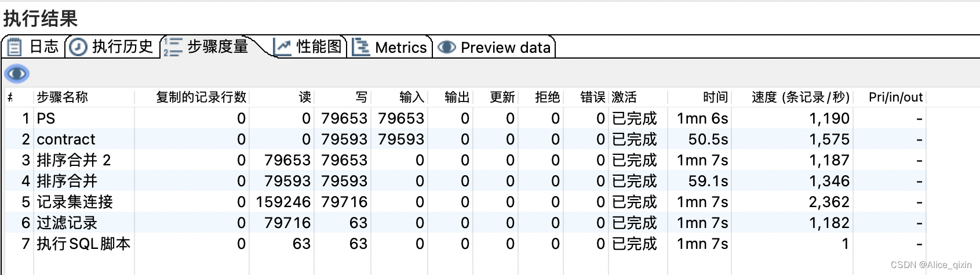Click the 执行结果 panel title
The height and width of the screenshot is (275, 980).
(x=40, y=18)
